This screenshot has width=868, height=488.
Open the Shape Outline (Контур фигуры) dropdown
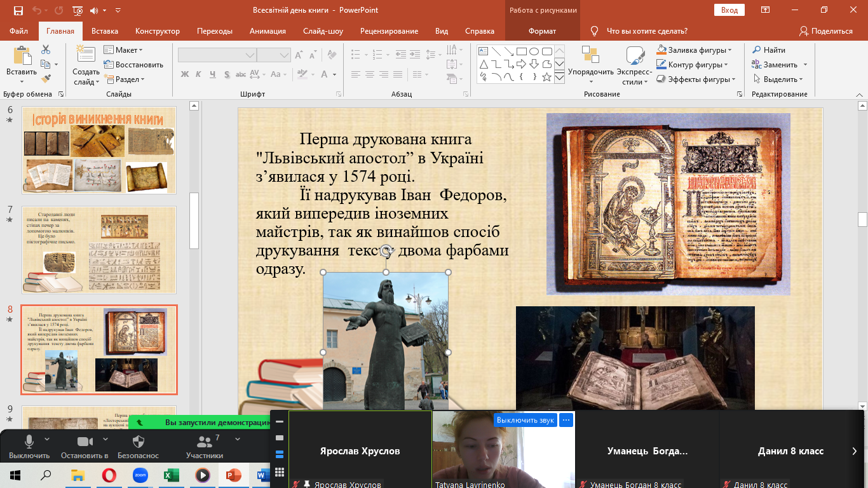coord(694,65)
